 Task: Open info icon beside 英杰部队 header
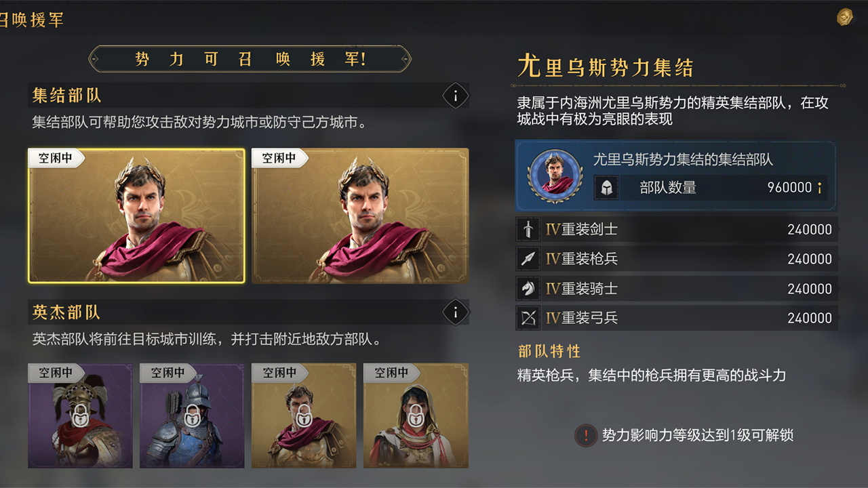point(455,313)
